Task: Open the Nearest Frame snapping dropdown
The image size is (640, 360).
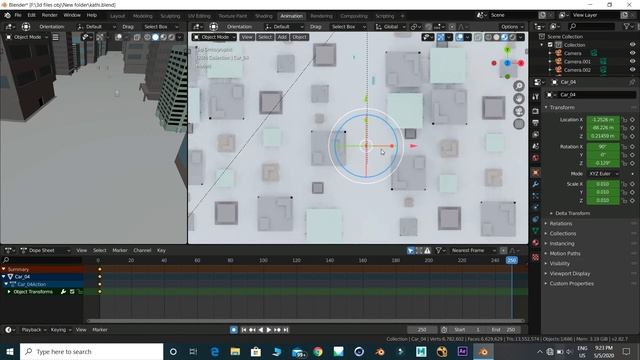Action: 472,251
